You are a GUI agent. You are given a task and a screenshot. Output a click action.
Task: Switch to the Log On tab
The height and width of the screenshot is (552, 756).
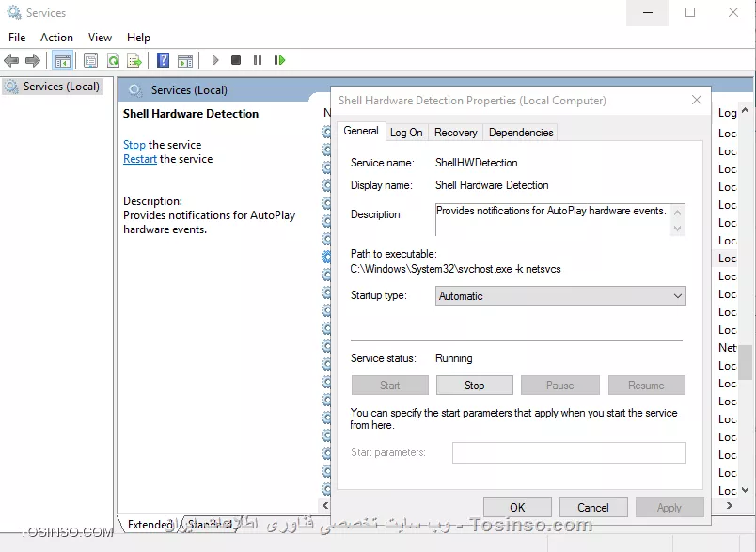(x=406, y=133)
